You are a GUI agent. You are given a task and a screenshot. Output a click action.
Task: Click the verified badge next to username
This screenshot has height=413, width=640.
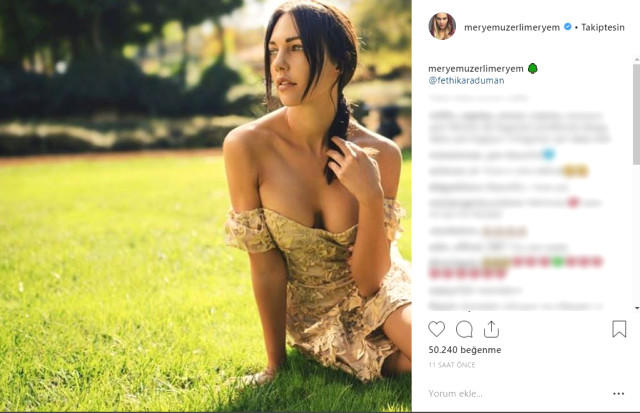(x=567, y=27)
